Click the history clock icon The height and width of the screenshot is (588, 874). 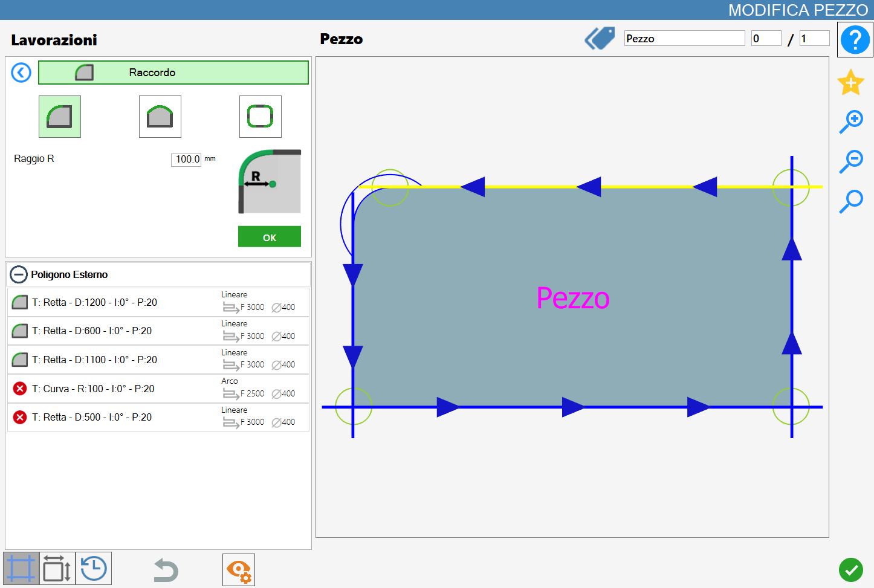(x=94, y=569)
